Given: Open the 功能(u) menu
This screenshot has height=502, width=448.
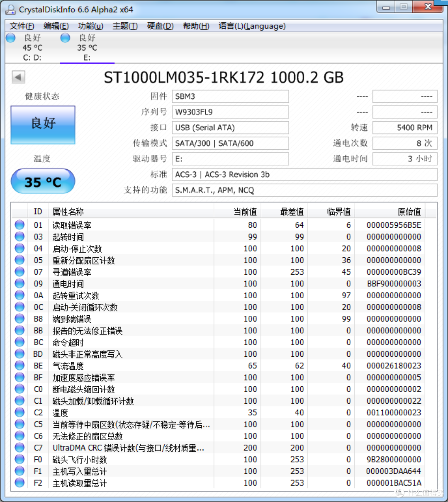Looking at the screenshot, I should [x=90, y=26].
